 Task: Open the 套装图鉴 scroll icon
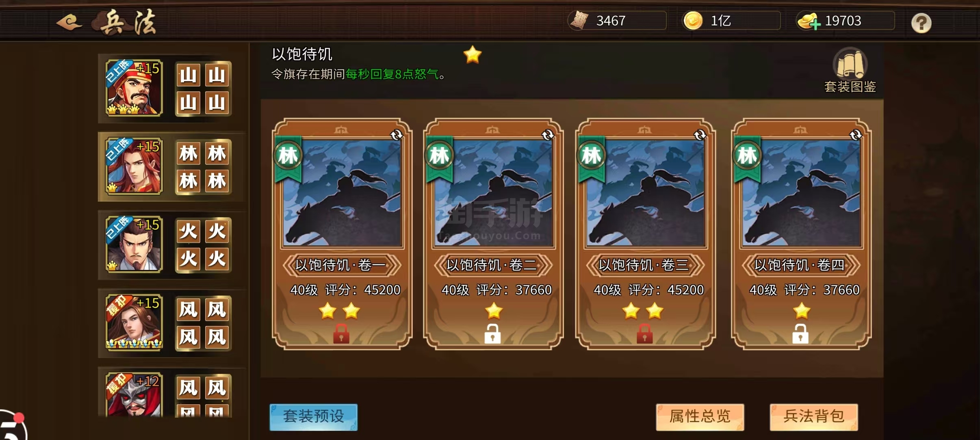(850, 63)
